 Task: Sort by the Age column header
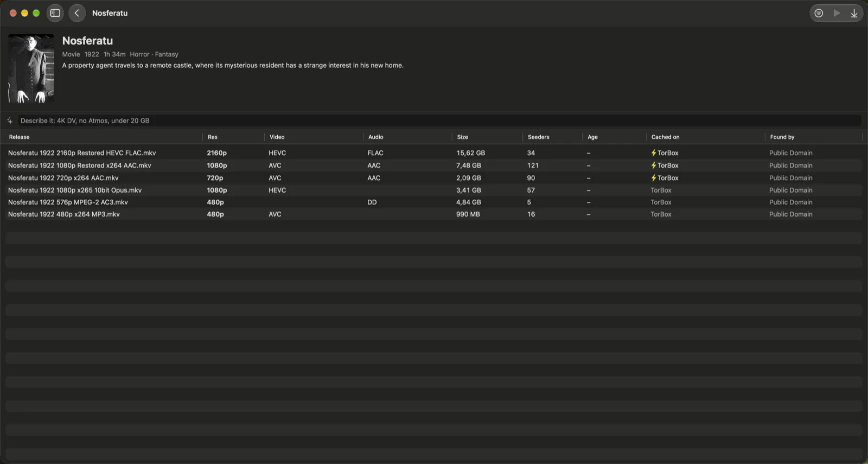point(592,137)
